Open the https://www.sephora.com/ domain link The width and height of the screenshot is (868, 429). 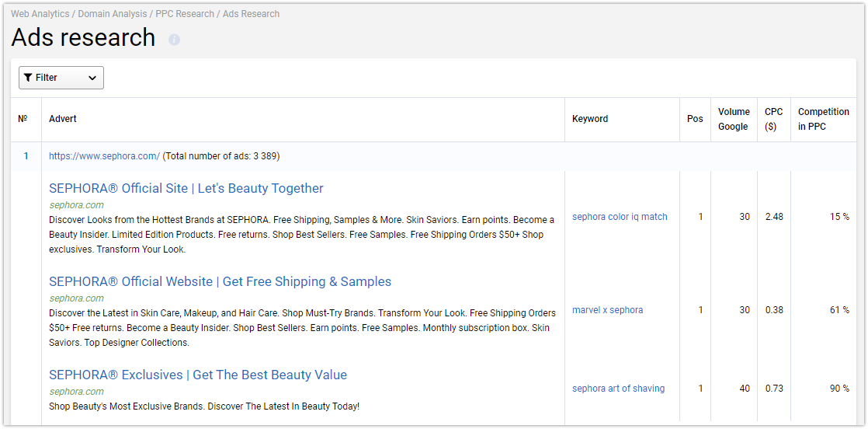(104, 156)
